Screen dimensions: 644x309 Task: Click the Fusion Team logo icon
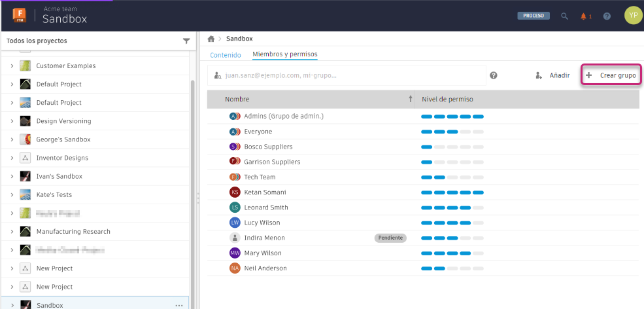pyautogui.click(x=20, y=16)
